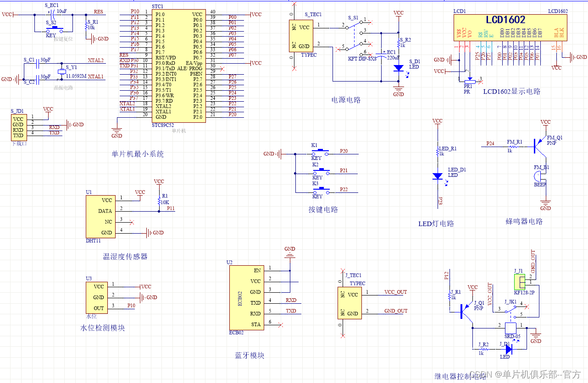Select the '晶振电路' gray annotation

coord(64,88)
